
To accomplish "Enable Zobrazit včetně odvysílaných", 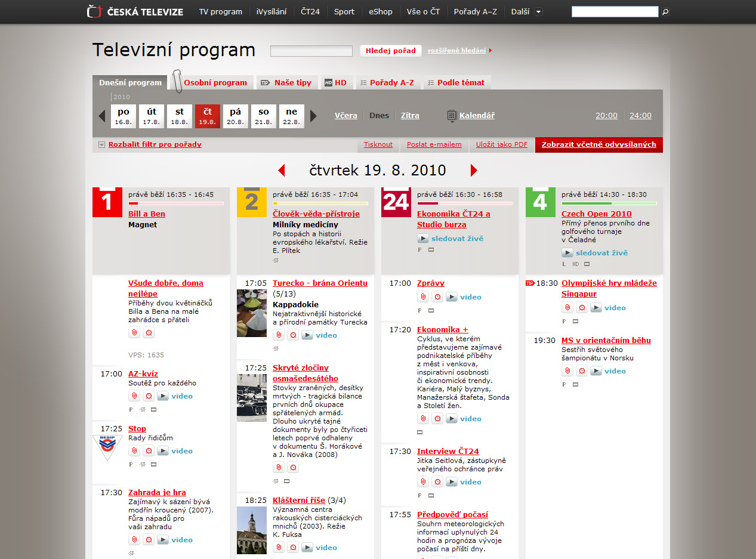I will click(598, 144).
